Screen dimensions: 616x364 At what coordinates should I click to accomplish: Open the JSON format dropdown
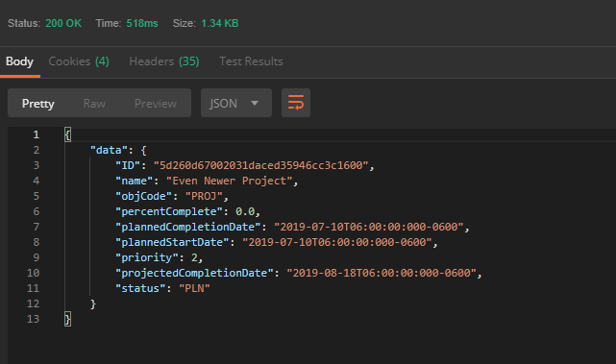236,103
